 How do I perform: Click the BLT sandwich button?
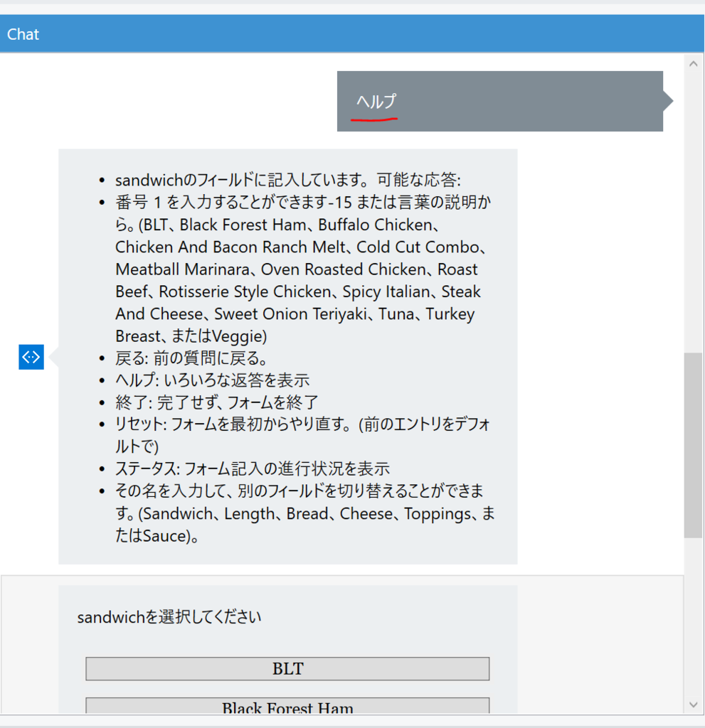click(287, 668)
